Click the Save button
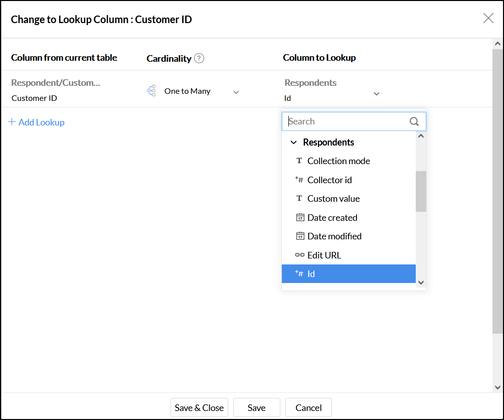This screenshot has width=504, height=420. 256,408
